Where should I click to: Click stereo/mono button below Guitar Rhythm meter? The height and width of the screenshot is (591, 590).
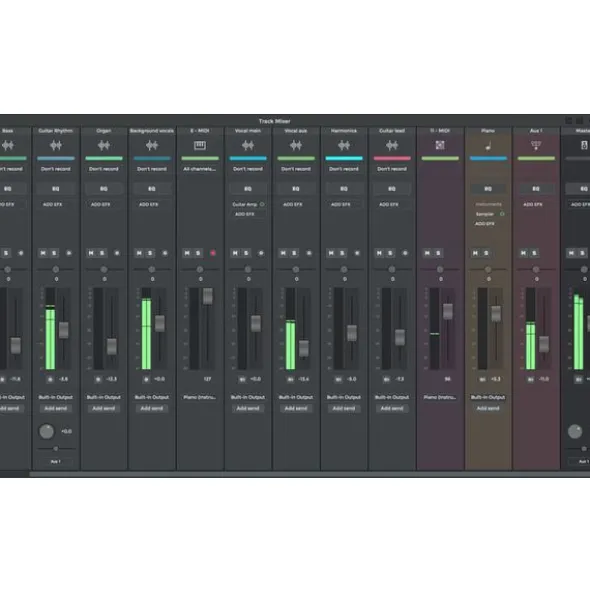click(x=50, y=379)
